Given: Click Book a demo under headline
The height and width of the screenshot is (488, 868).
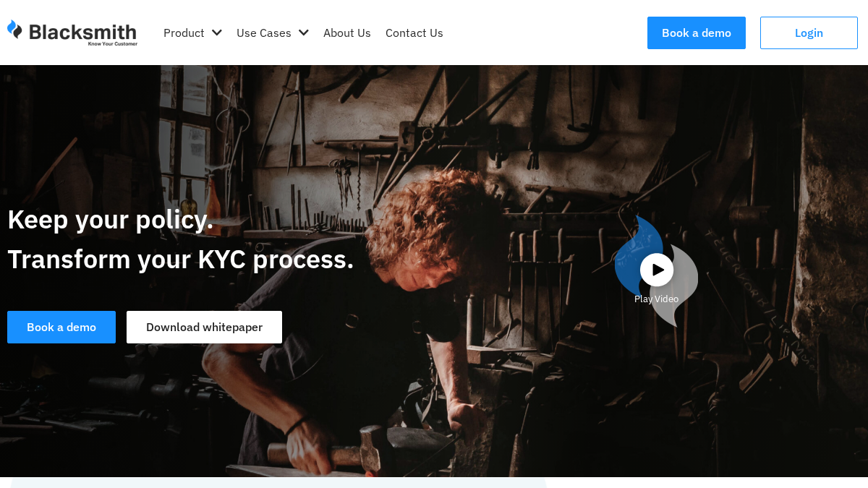Looking at the screenshot, I should click(61, 327).
